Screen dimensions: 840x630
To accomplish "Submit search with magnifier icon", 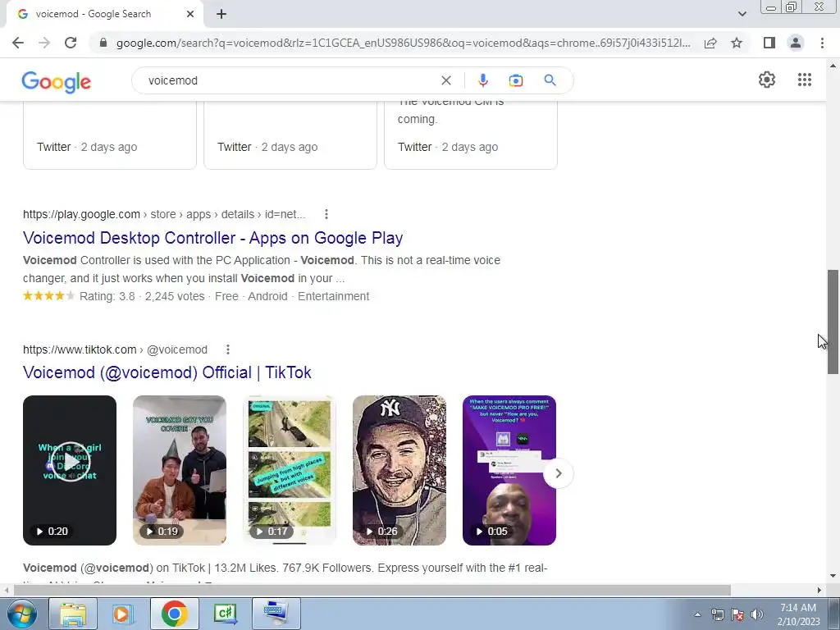I will point(550,80).
